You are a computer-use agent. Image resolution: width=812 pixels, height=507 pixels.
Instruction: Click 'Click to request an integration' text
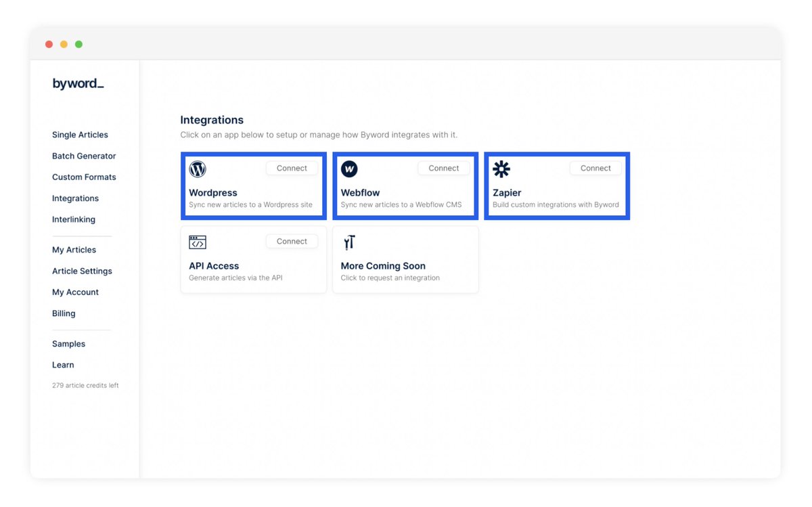tap(390, 278)
